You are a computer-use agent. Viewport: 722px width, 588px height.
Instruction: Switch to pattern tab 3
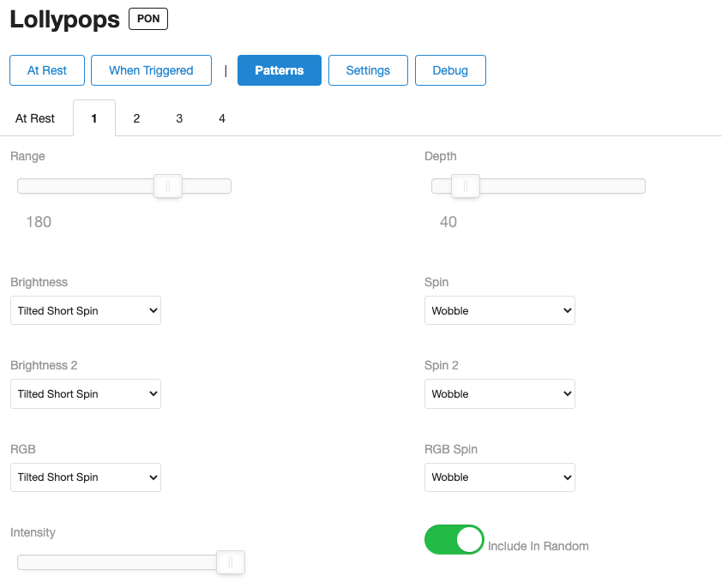(179, 118)
